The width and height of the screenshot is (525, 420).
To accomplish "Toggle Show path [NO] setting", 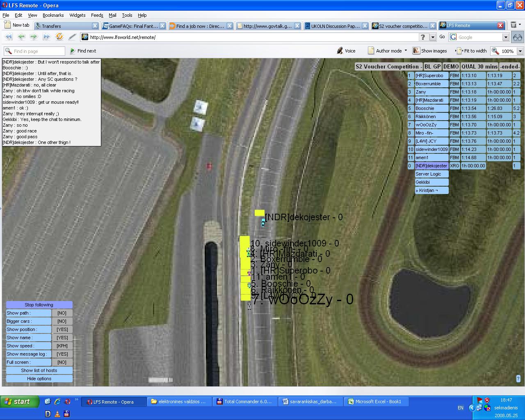I will pos(62,313).
